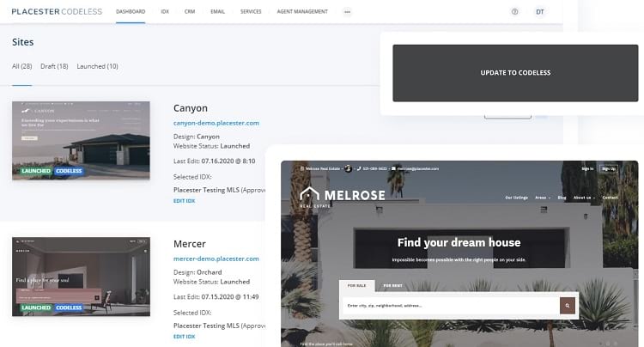Click the city, zip, neighborhood search field
Image resolution: width=644 pixels, height=347 pixels.
click(451, 306)
